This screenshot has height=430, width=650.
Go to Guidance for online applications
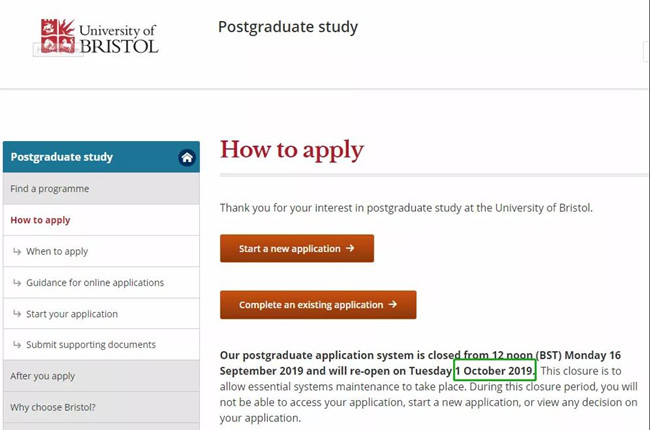tap(101, 282)
